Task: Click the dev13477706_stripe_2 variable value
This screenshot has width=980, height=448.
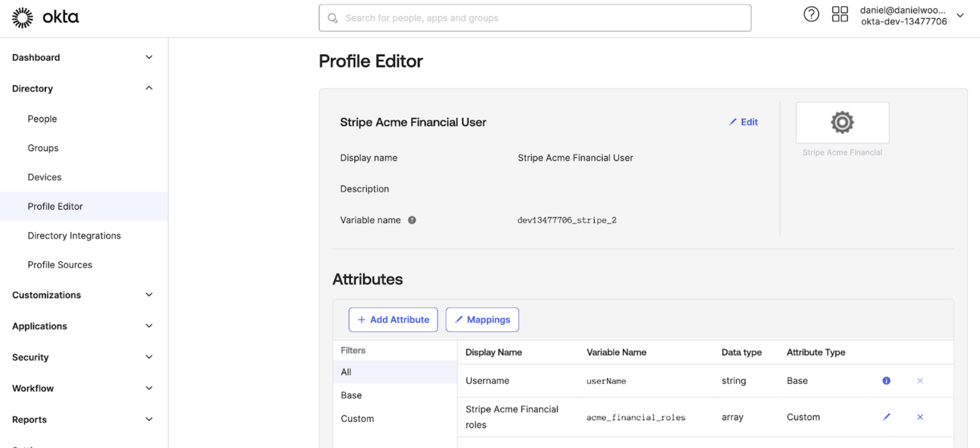Action: coord(567,220)
